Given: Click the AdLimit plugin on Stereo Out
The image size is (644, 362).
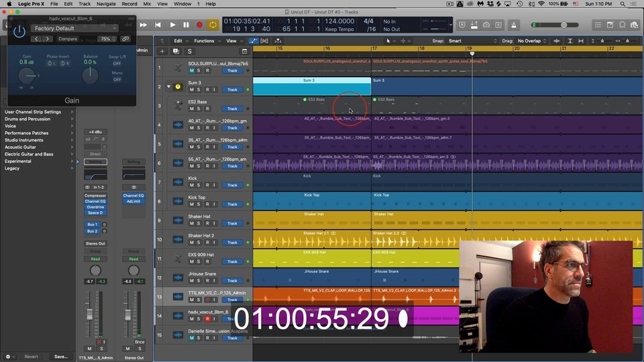Looking at the screenshot, I should (133, 202).
